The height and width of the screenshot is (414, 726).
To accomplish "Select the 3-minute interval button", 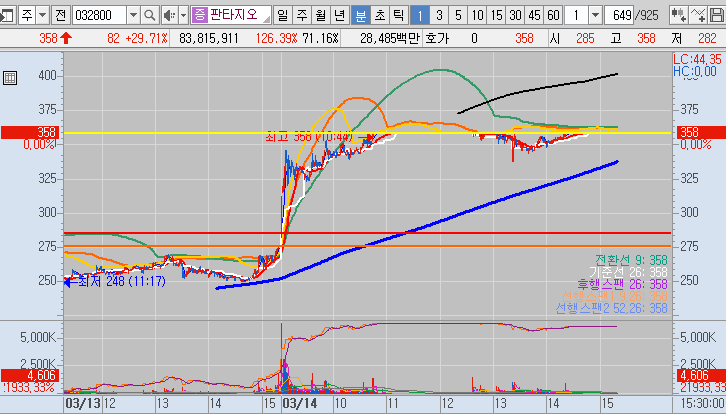I will pyautogui.click(x=438, y=16).
